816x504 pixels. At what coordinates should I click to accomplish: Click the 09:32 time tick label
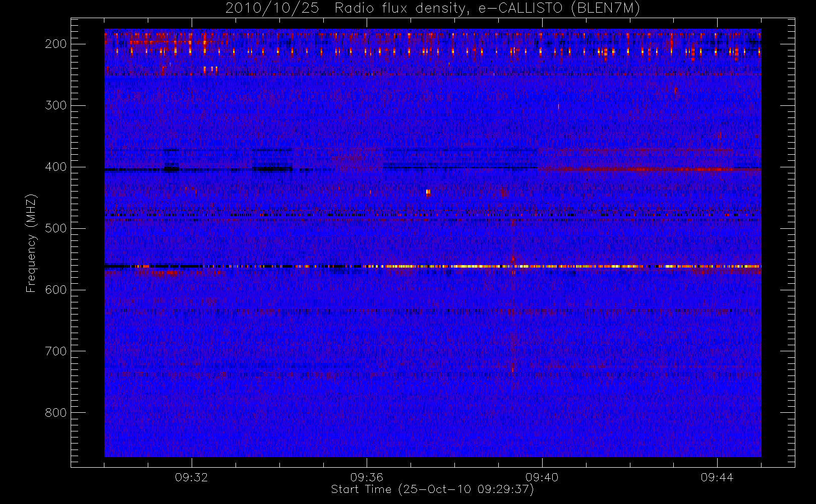click(x=192, y=477)
